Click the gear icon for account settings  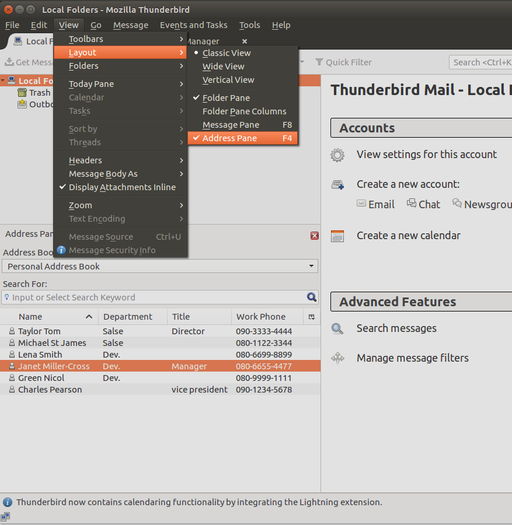coord(337,155)
